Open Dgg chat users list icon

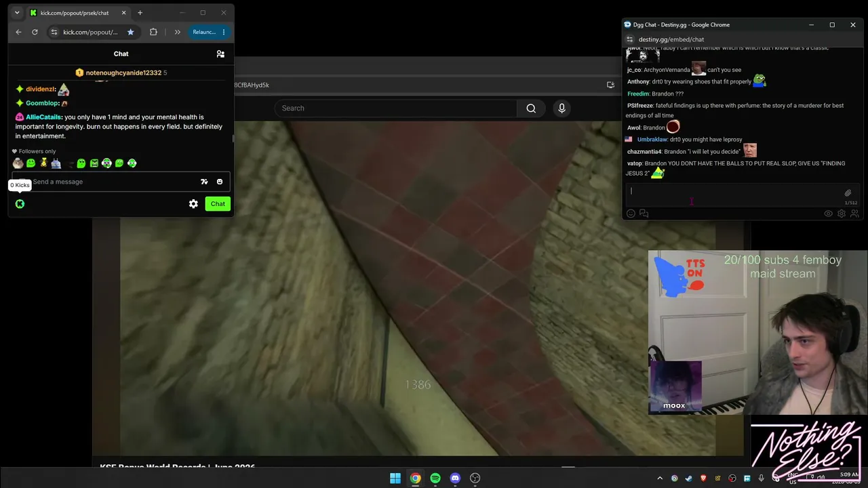tap(854, 213)
